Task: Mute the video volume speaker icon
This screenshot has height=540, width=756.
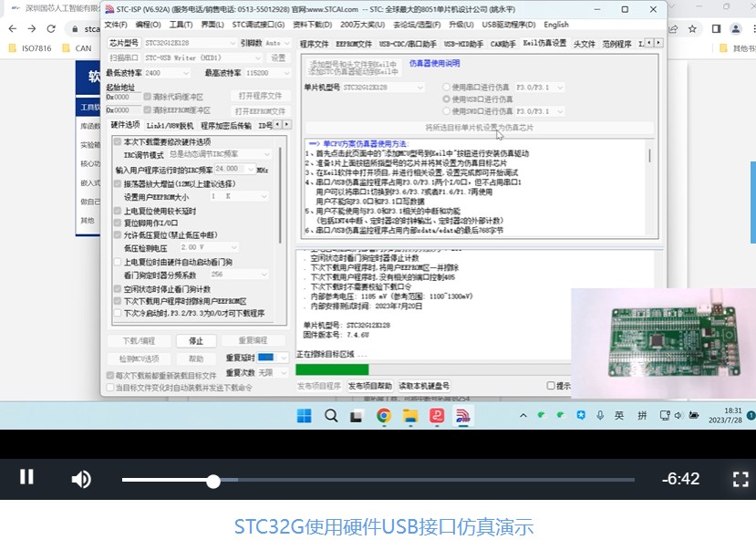Action: (81, 479)
